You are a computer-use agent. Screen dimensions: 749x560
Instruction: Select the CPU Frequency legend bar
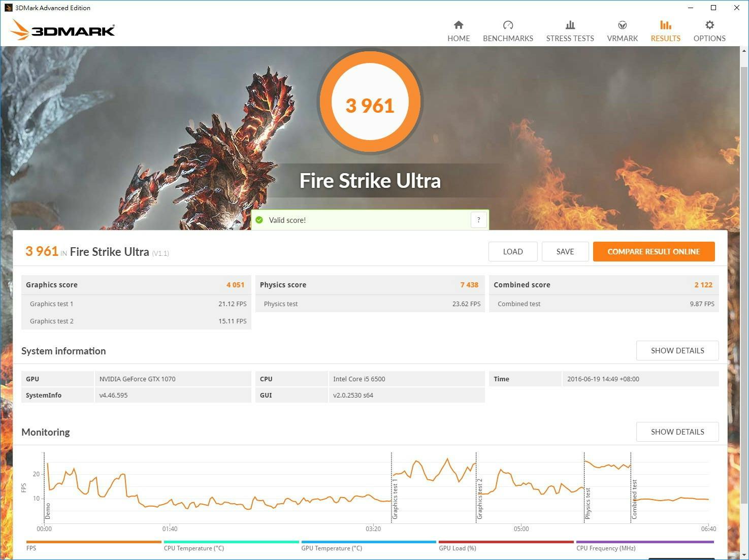pyautogui.click(x=645, y=542)
